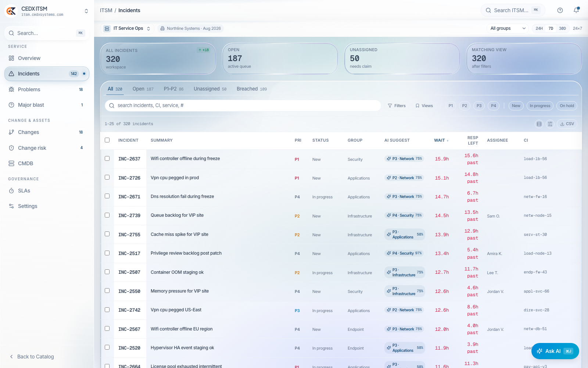Click the Overview sidebar icon
This screenshot has width=588, height=368.
pos(11,58)
